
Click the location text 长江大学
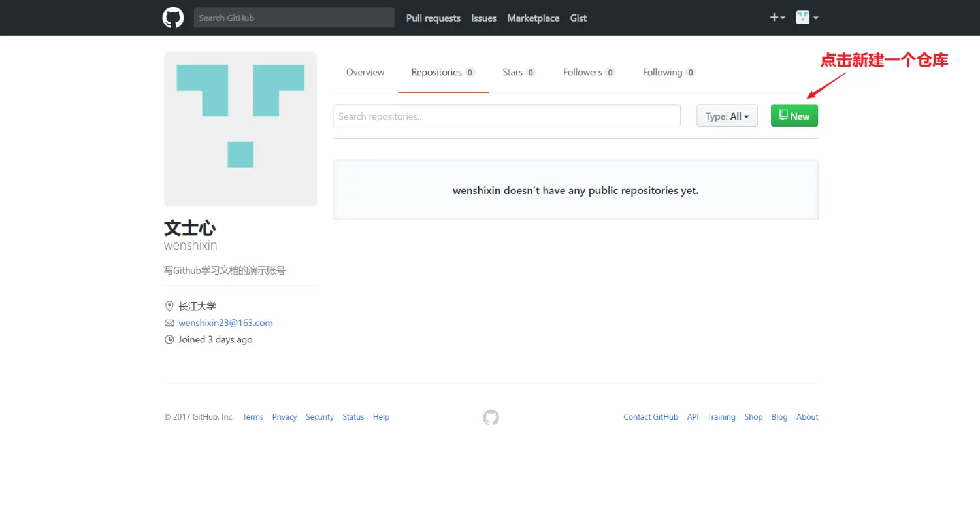pyautogui.click(x=197, y=306)
